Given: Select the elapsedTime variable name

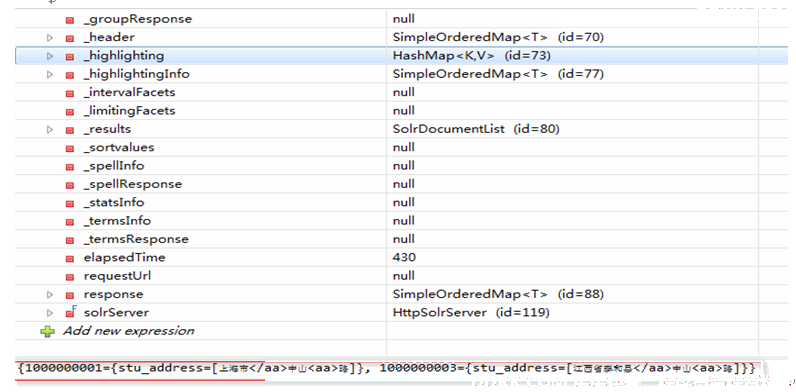Looking at the screenshot, I should coord(125,257).
